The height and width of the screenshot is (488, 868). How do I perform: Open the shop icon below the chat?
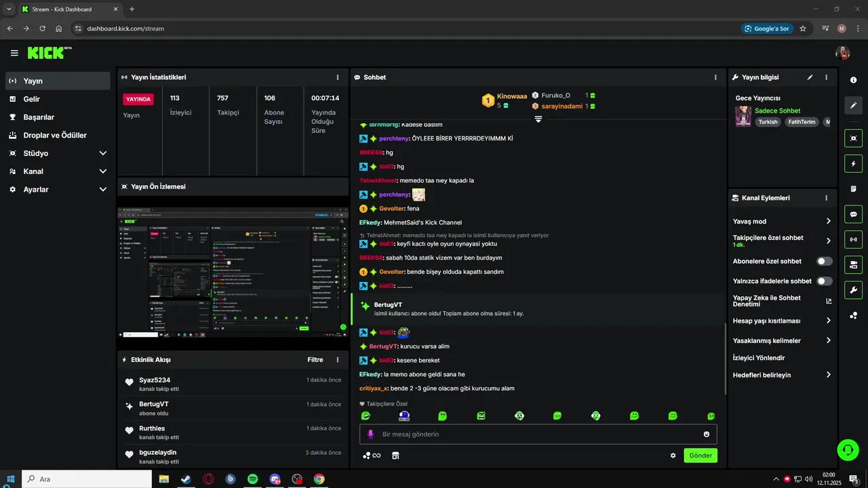[x=395, y=455]
